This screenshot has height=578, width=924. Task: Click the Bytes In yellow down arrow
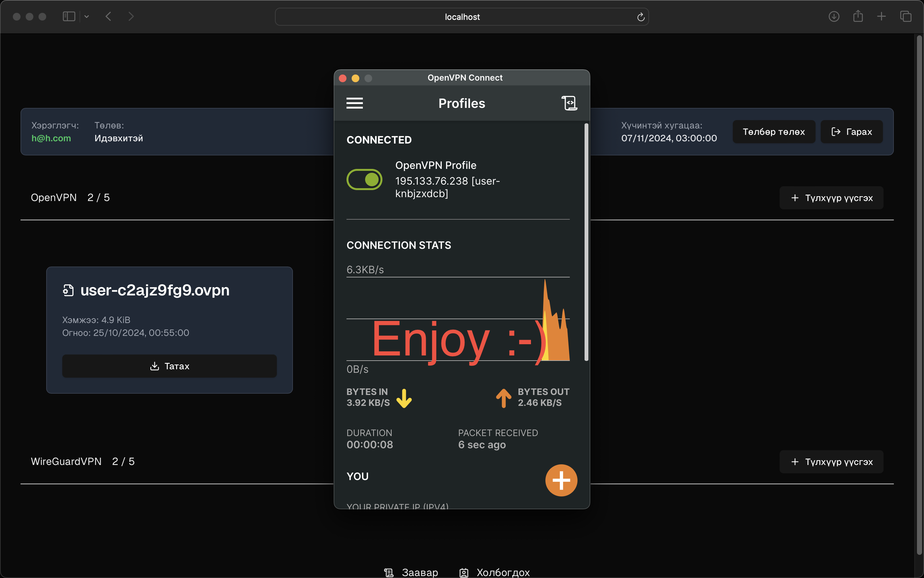tap(404, 398)
